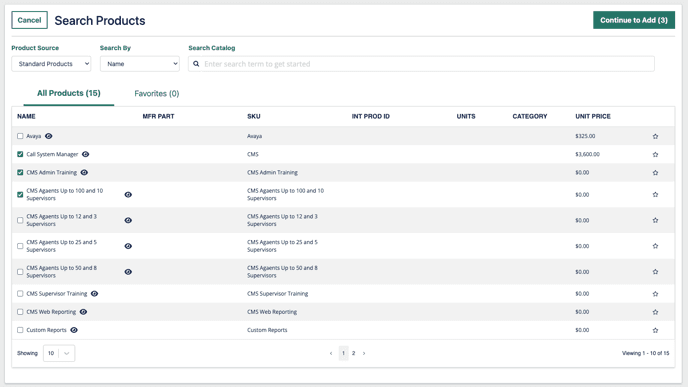Select page 1 in pagination
The image size is (688, 387).
[x=344, y=353]
